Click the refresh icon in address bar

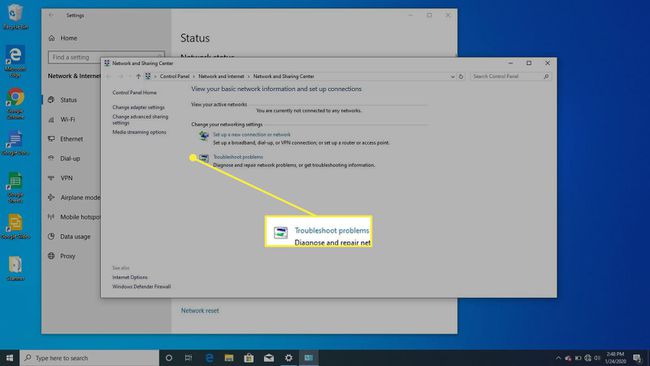[x=461, y=77]
